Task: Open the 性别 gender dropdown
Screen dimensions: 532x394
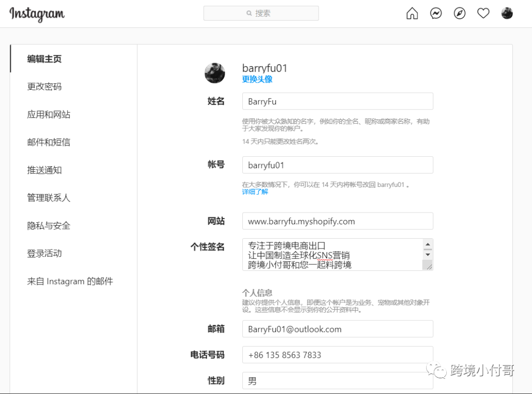Action: click(x=337, y=380)
